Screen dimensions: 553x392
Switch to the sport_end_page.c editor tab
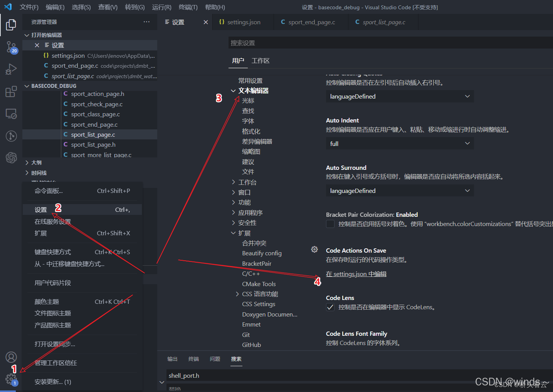(x=311, y=22)
